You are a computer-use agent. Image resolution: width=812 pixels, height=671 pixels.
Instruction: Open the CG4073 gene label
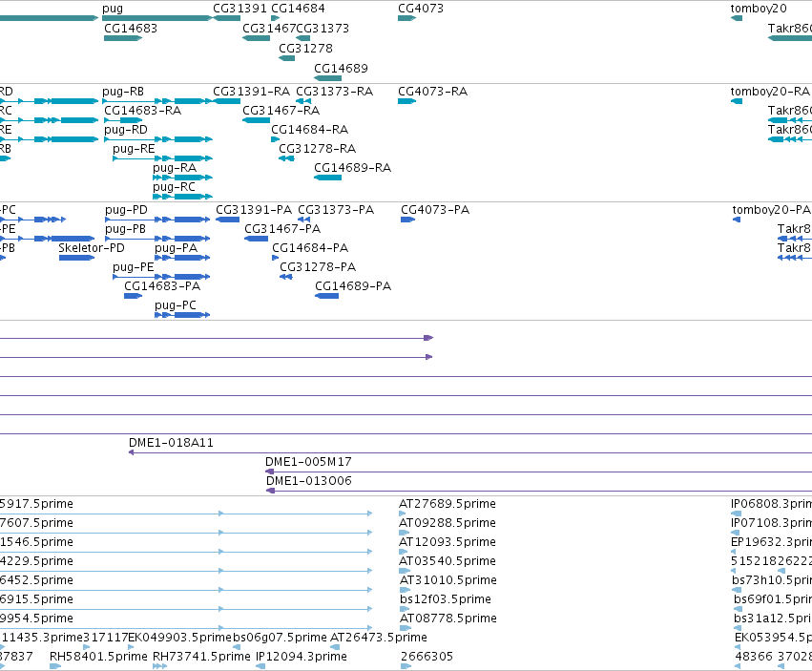[421, 9]
